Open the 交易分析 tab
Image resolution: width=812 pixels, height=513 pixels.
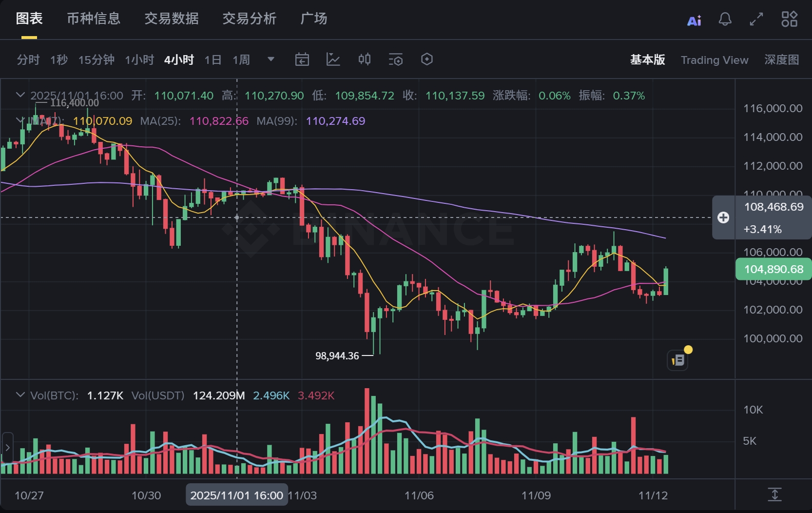pyautogui.click(x=249, y=19)
